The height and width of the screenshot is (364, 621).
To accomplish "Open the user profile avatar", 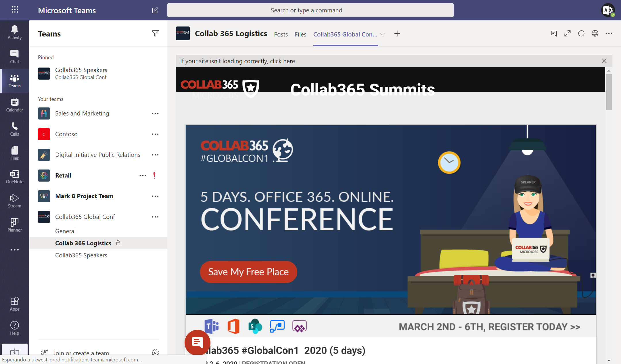I will point(608,10).
